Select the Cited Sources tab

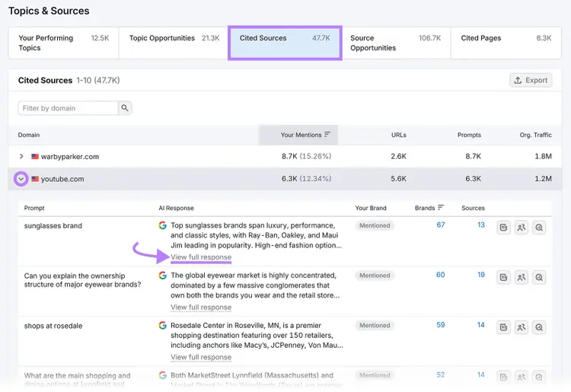click(285, 43)
